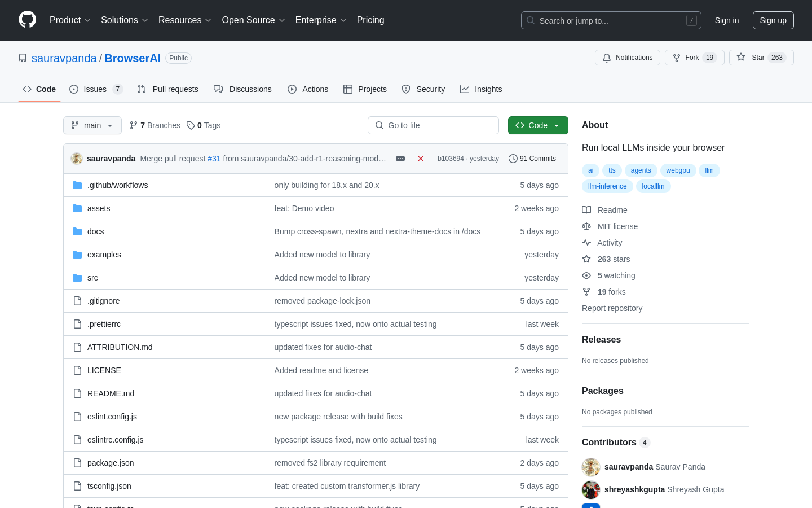Click commit hash b103694
The height and width of the screenshot is (508, 812).
451,159
